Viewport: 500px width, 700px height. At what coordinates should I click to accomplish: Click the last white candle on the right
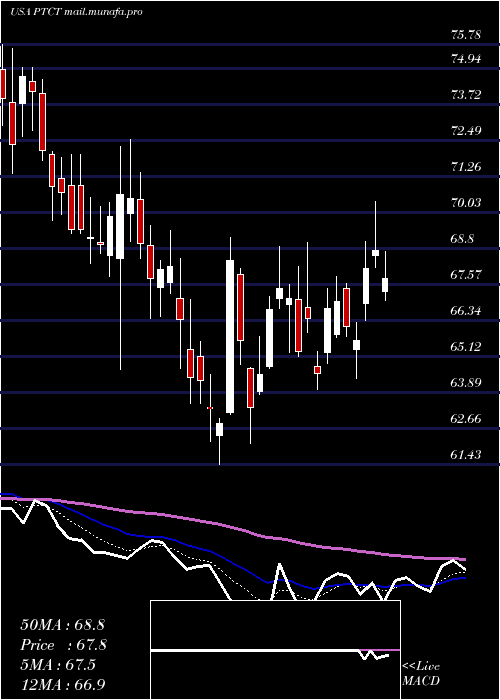click(385, 285)
